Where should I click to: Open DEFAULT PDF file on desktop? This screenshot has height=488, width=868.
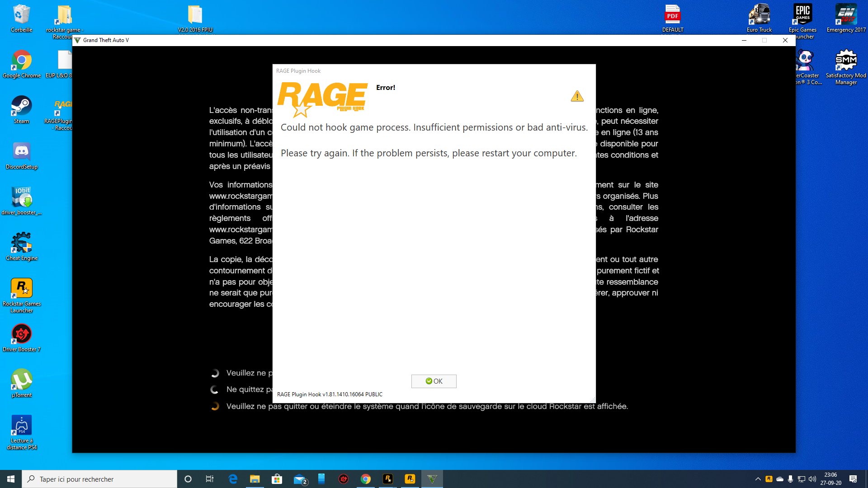pyautogui.click(x=672, y=19)
